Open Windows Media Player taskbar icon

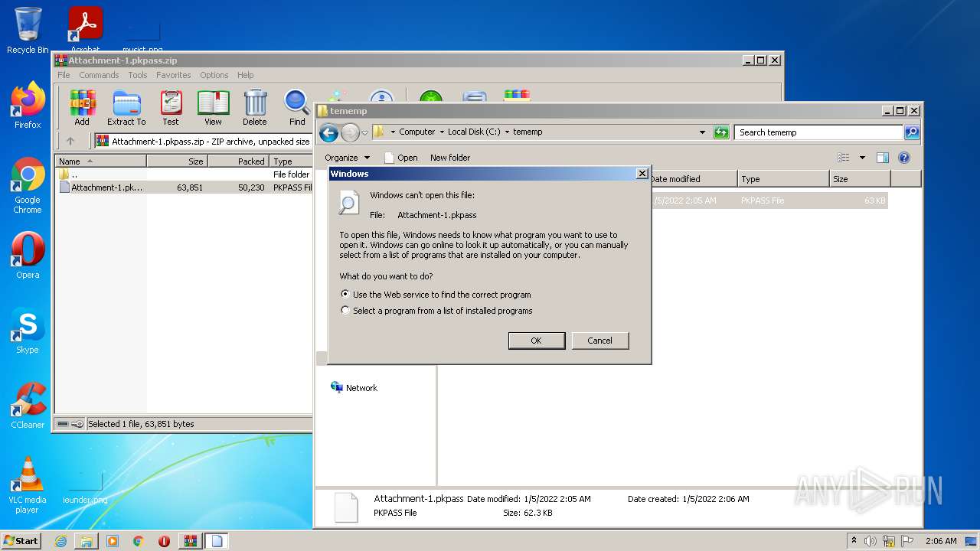point(113,541)
